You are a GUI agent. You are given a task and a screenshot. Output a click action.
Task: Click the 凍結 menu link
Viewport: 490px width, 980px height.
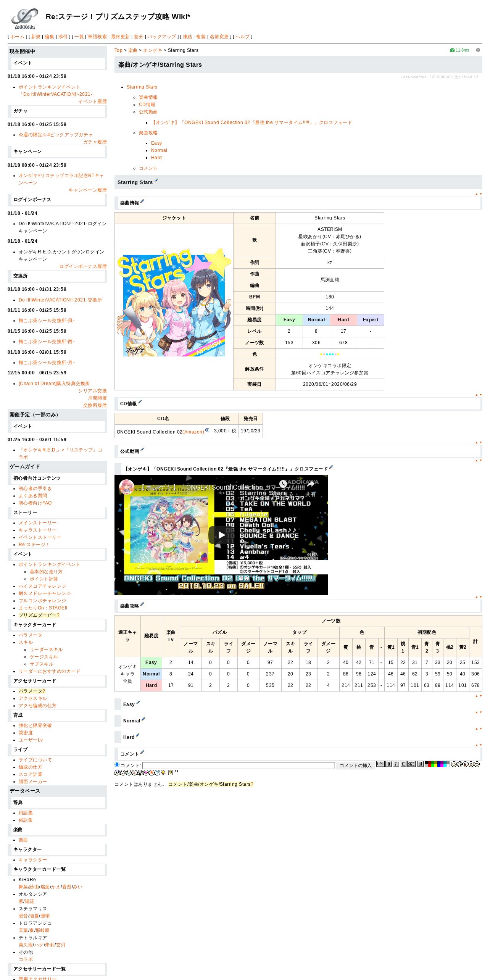point(187,37)
